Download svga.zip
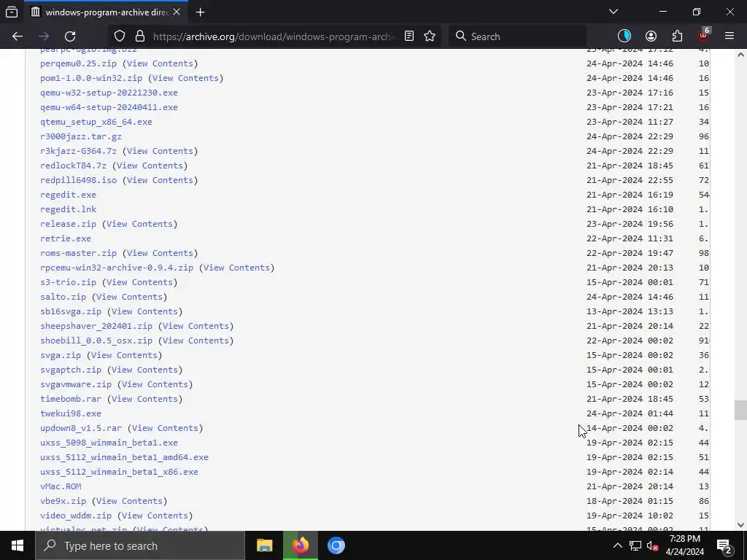 61,355
